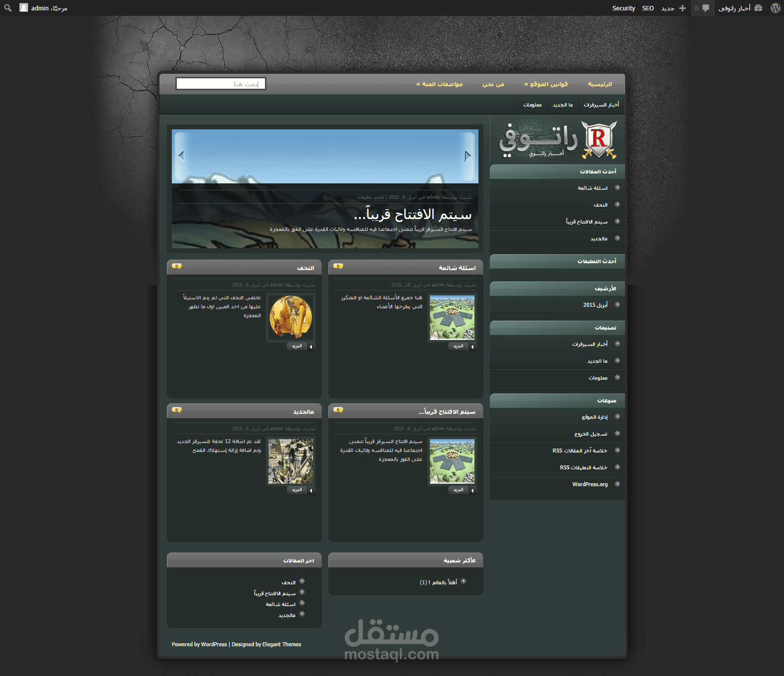Open the من نحن page
Screen dimensions: 784x676
[493, 84]
